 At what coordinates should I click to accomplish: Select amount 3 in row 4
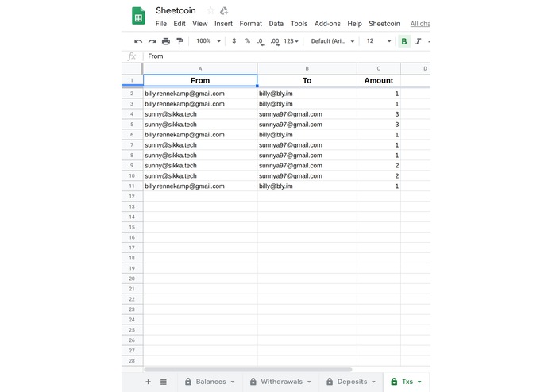click(x=379, y=114)
